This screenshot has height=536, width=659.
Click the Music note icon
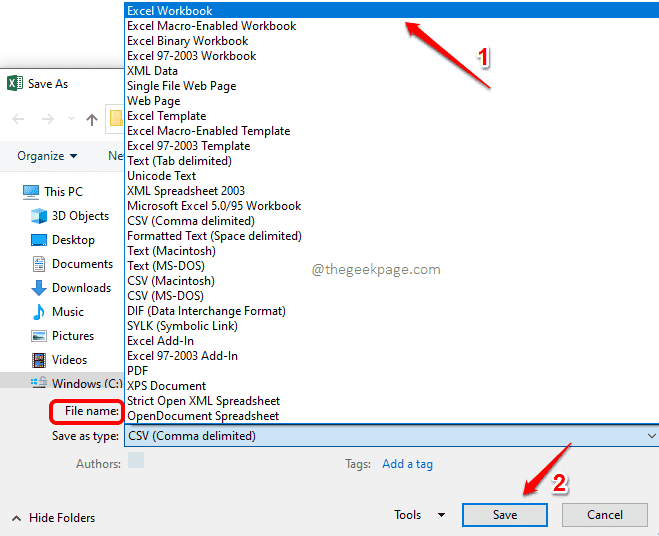click(39, 312)
